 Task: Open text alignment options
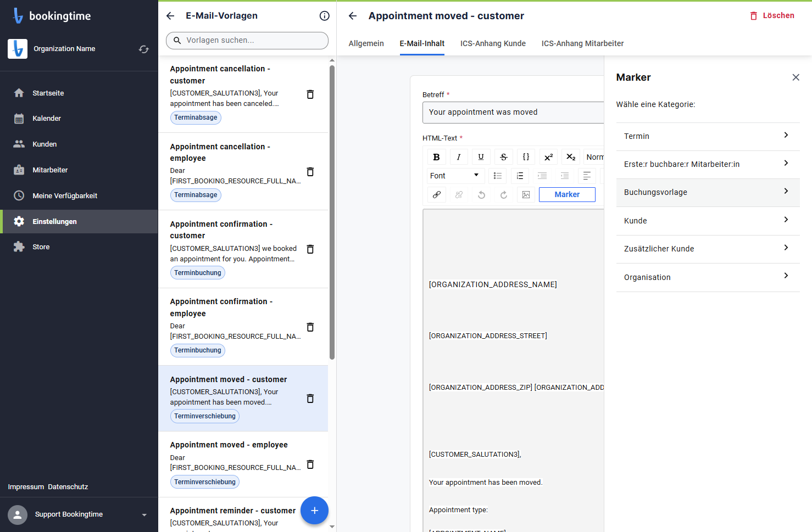[587, 176]
